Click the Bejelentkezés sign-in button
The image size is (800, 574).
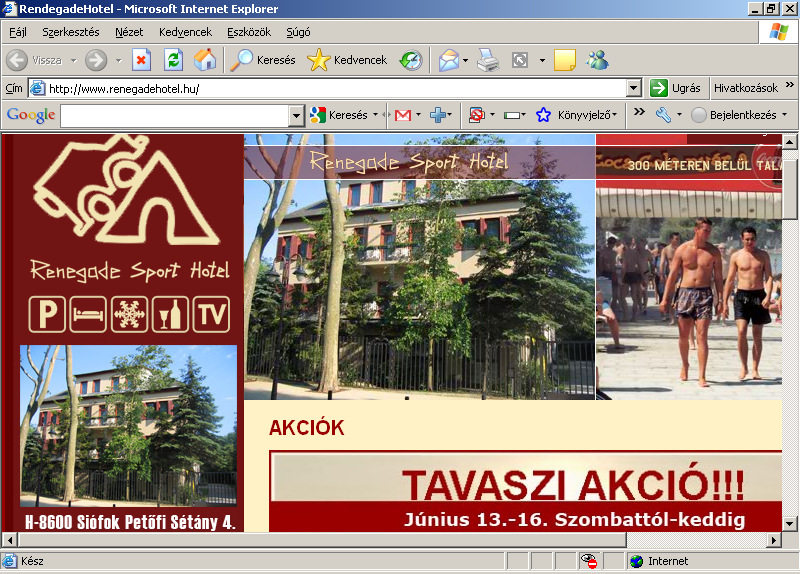pyautogui.click(x=735, y=115)
